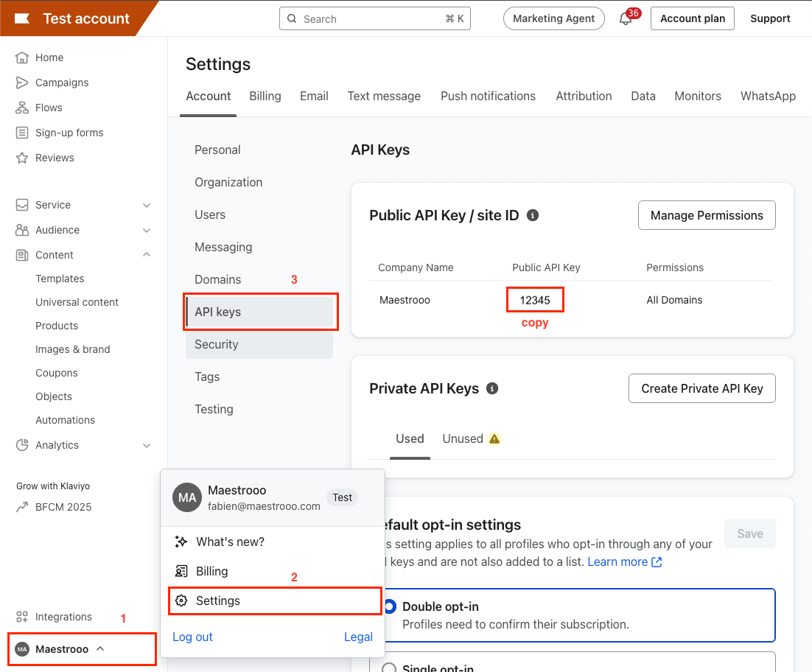Open the Account plan button
The image size is (812, 672).
[693, 18]
